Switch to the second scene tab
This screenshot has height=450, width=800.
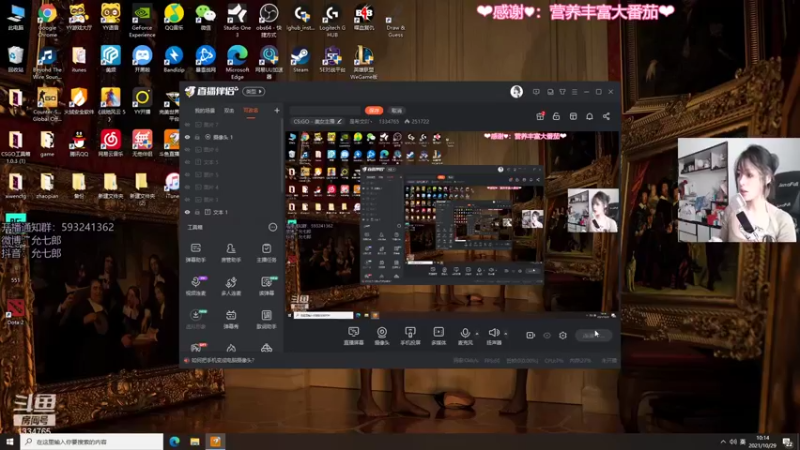pos(229,111)
